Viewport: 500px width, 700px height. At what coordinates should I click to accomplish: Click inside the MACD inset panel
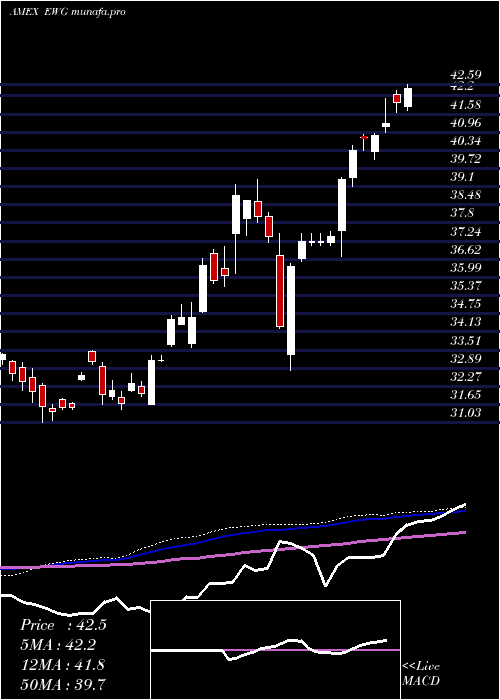[x=275, y=650]
